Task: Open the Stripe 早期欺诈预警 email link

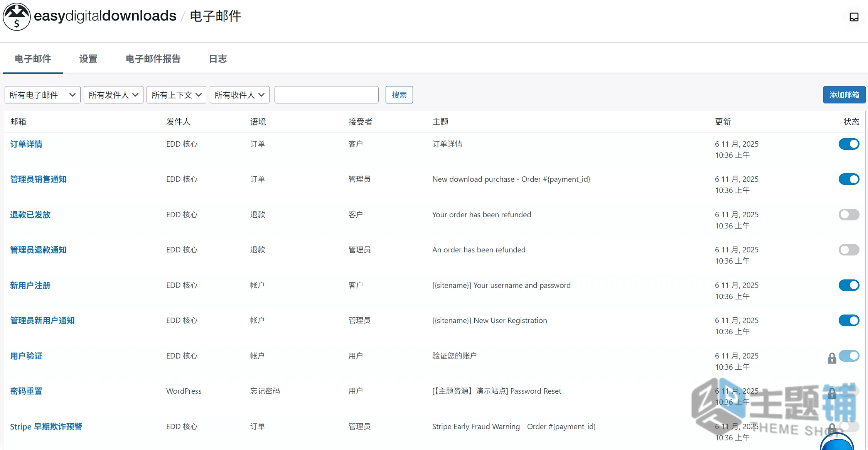Action: (46, 426)
